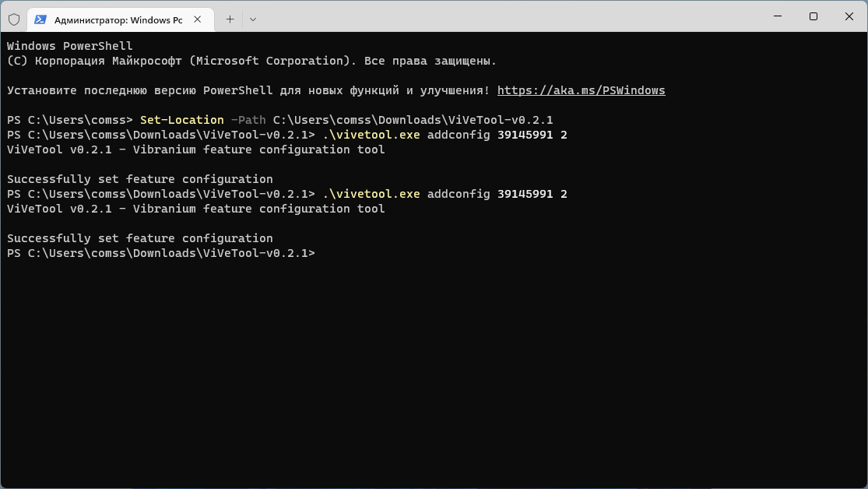
Task: Minimize the terminal window
Action: pyautogui.click(x=777, y=16)
